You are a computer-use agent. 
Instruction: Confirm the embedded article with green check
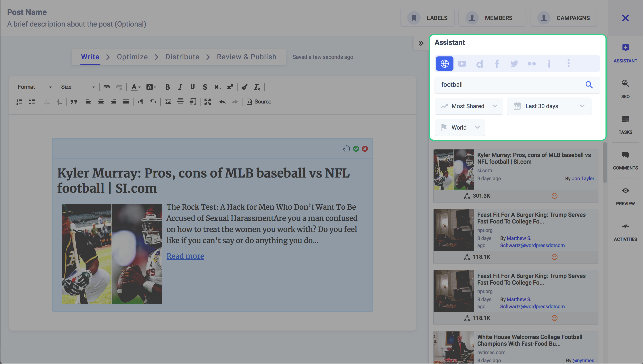click(356, 149)
